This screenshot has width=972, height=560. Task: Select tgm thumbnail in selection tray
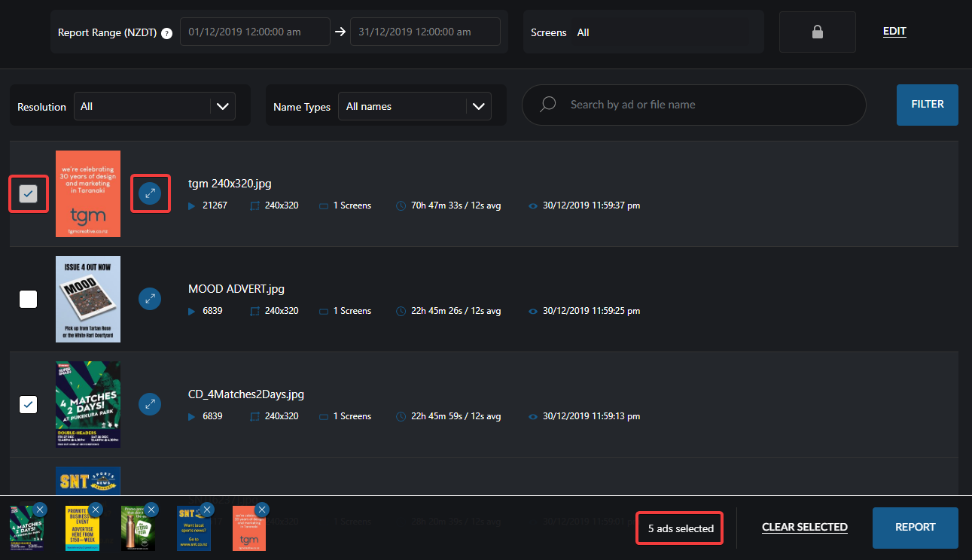249,528
